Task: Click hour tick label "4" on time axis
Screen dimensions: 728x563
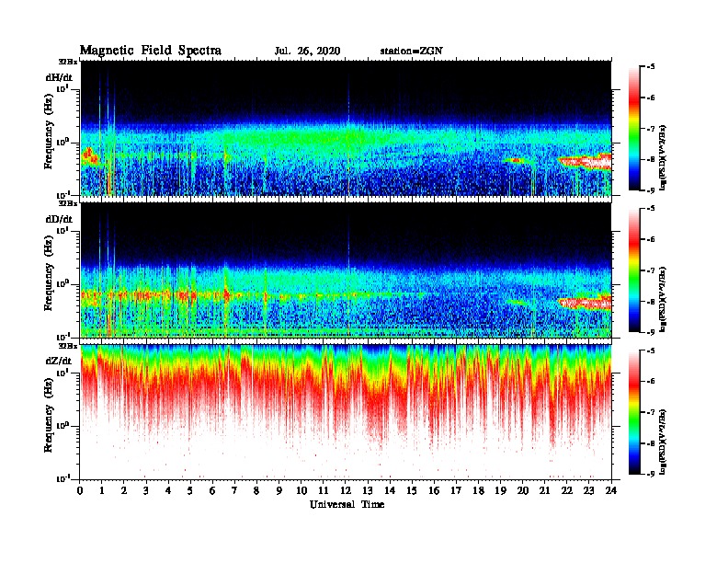Action: pos(168,491)
